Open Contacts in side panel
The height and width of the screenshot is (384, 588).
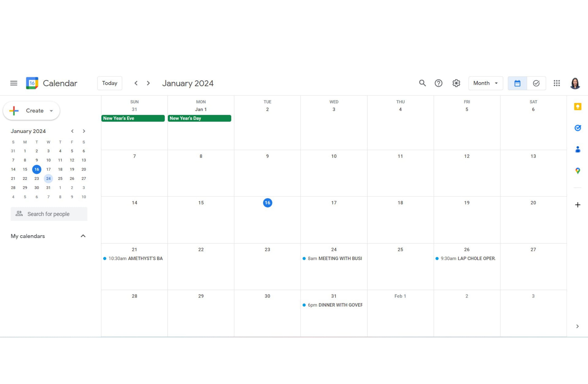click(577, 149)
